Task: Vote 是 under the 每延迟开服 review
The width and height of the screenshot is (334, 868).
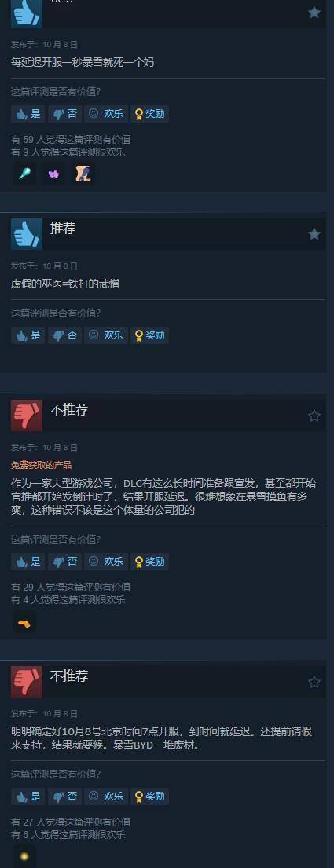Action: (x=28, y=114)
